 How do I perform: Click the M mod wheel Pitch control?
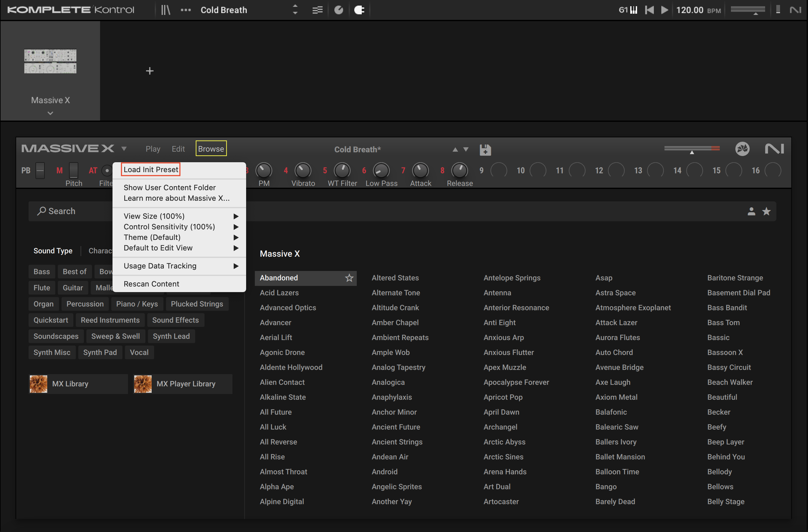73,170
